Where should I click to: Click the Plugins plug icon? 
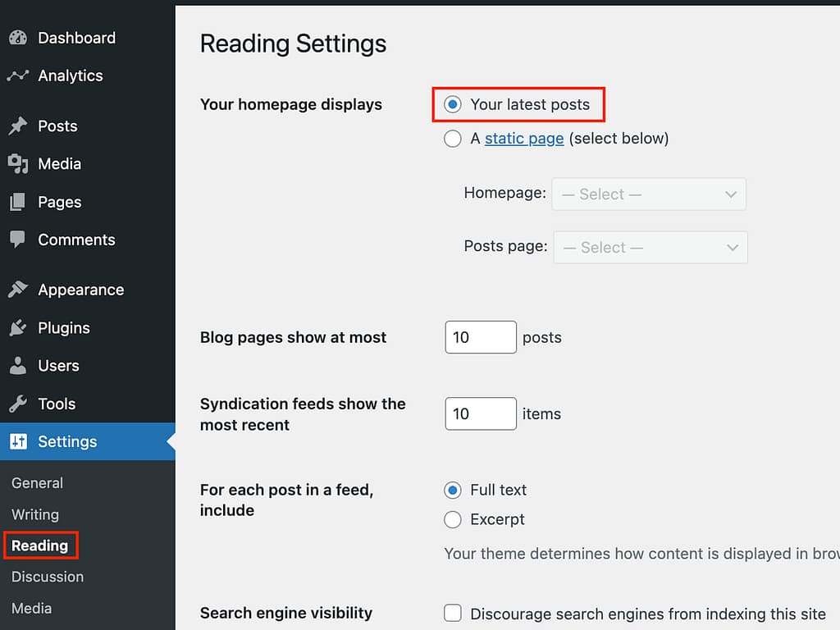(x=18, y=328)
